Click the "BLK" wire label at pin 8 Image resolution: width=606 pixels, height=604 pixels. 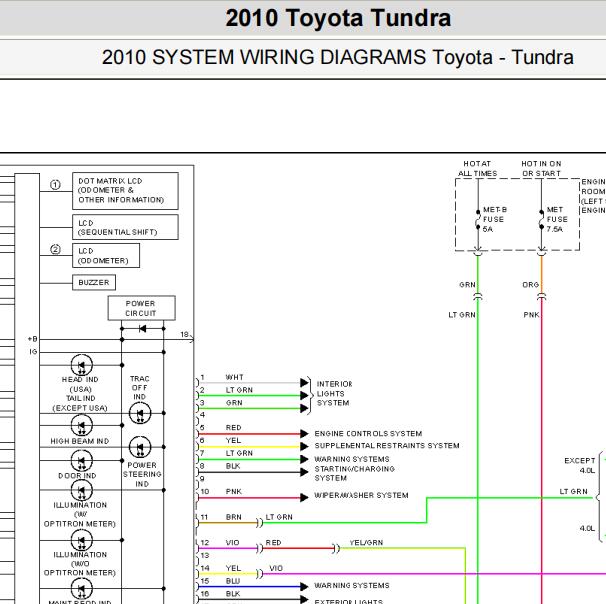coord(233,466)
